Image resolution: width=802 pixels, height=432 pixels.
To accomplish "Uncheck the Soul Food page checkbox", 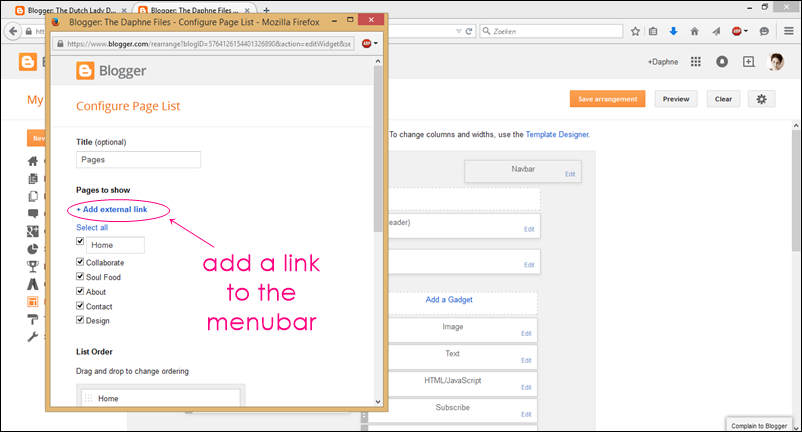I will point(80,276).
